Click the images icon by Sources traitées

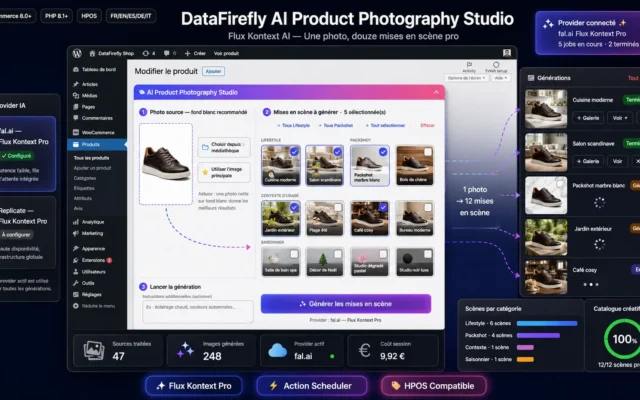click(94, 351)
